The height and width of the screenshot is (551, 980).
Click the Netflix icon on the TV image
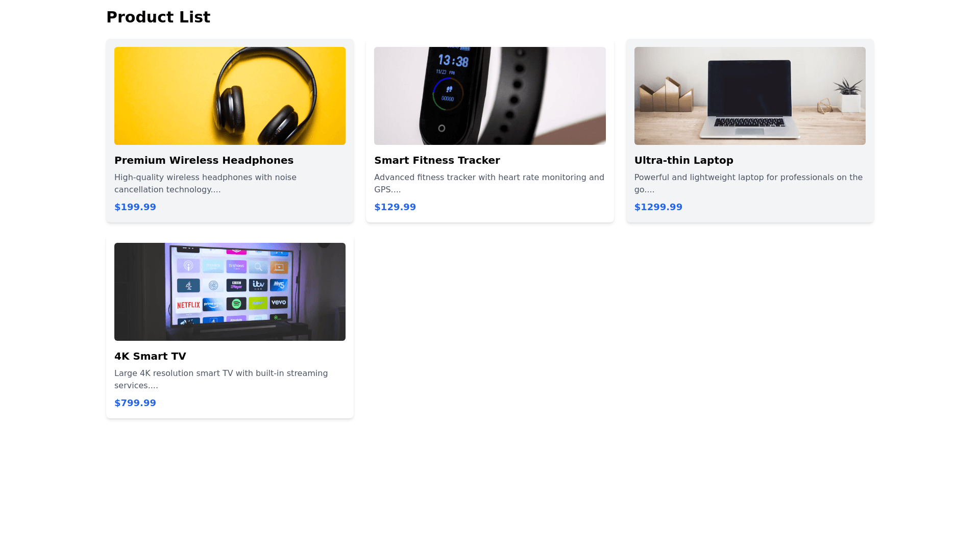pos(188,305)
